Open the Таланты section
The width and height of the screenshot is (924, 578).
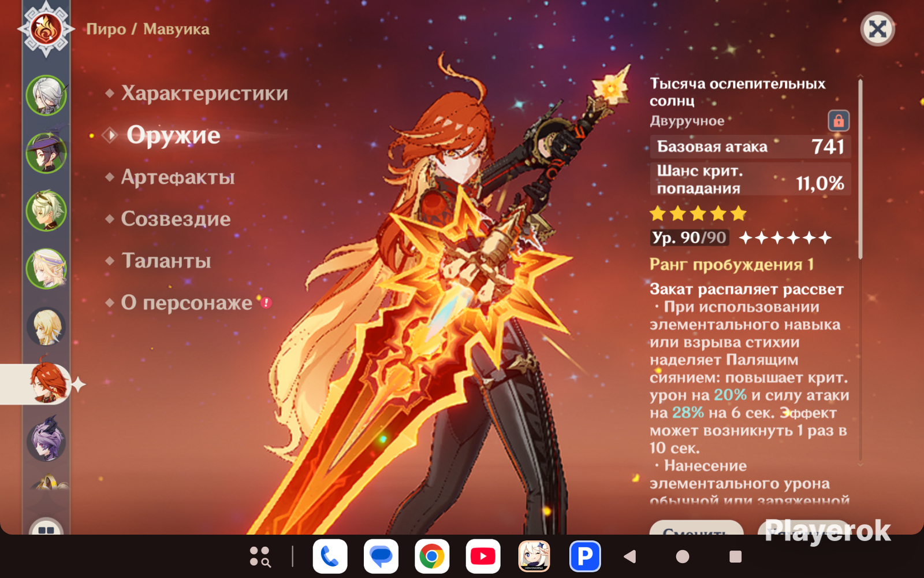point(166,261)
